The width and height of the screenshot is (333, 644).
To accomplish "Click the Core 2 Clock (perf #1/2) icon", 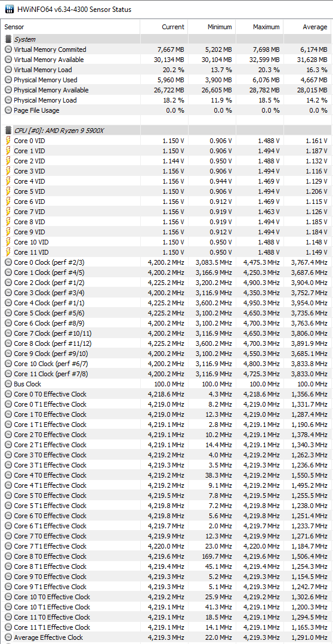I will click(x=8, y=283).
